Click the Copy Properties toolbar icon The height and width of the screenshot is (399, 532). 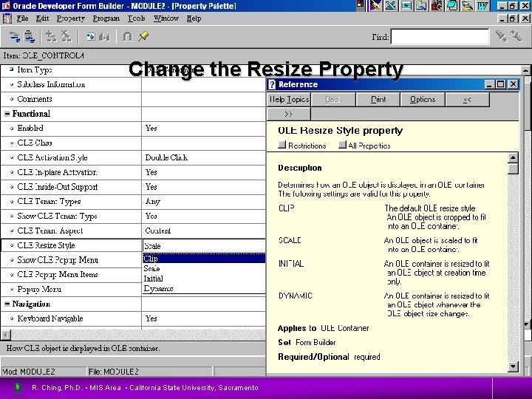pyautogui.click(x=15, y=37)
